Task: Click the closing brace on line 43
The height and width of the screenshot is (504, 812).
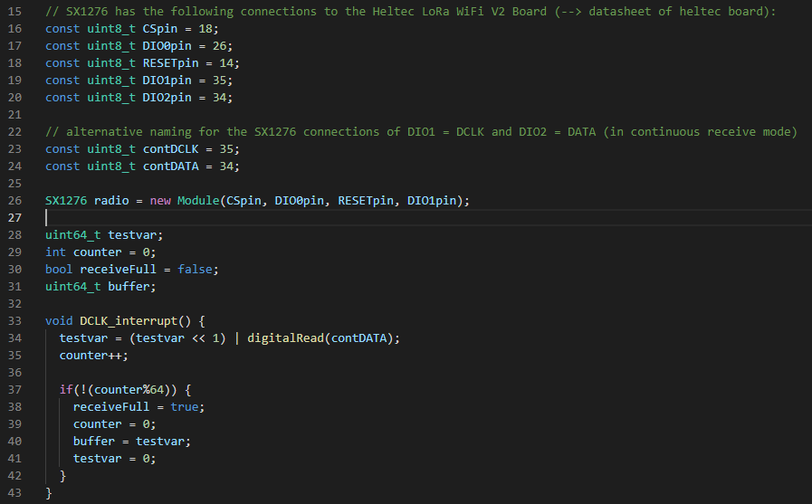Action: tap(49, 492)
